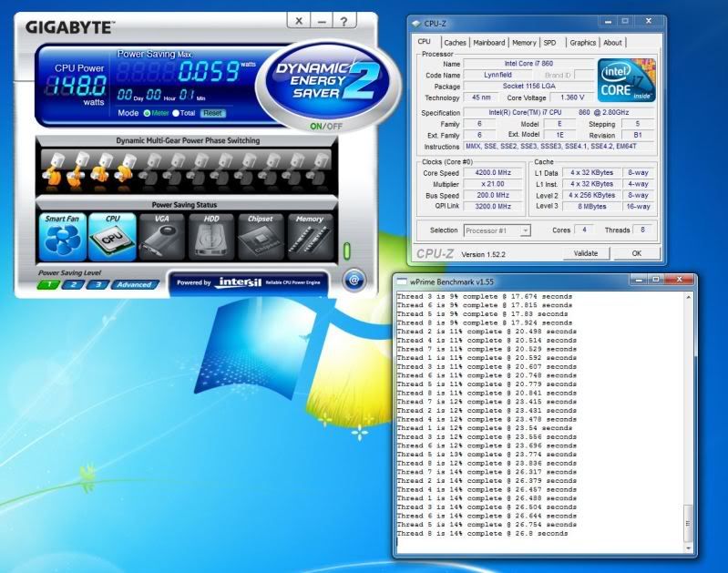
Task: Click the CPU-Z title bar icon
Action: pyautogui.click(x=416, y=23)
